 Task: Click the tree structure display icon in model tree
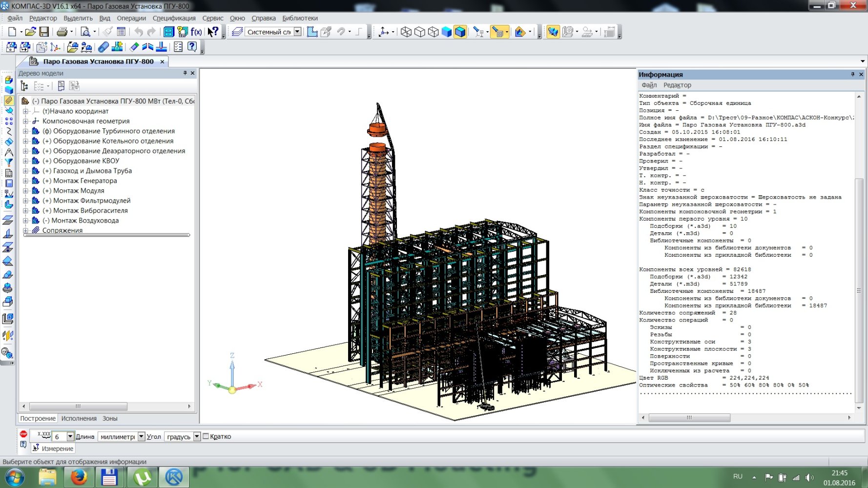pyautogui.click(x=24, y=86)
